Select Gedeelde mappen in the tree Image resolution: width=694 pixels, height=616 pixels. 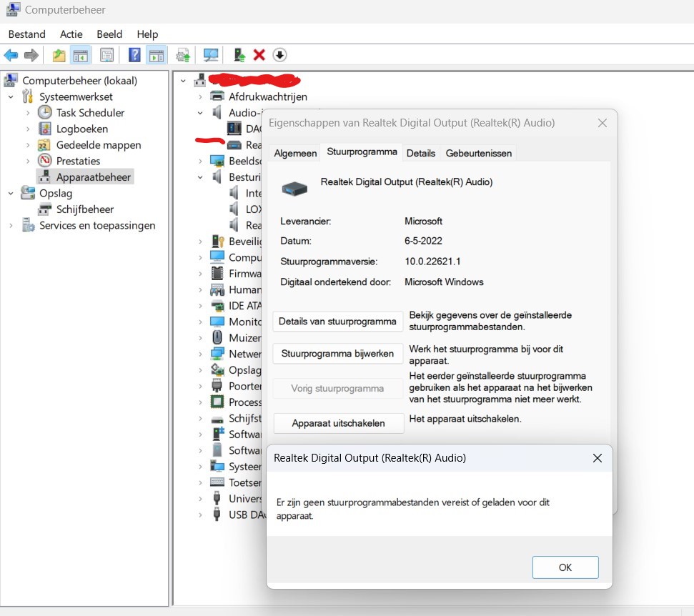point(98,144)
